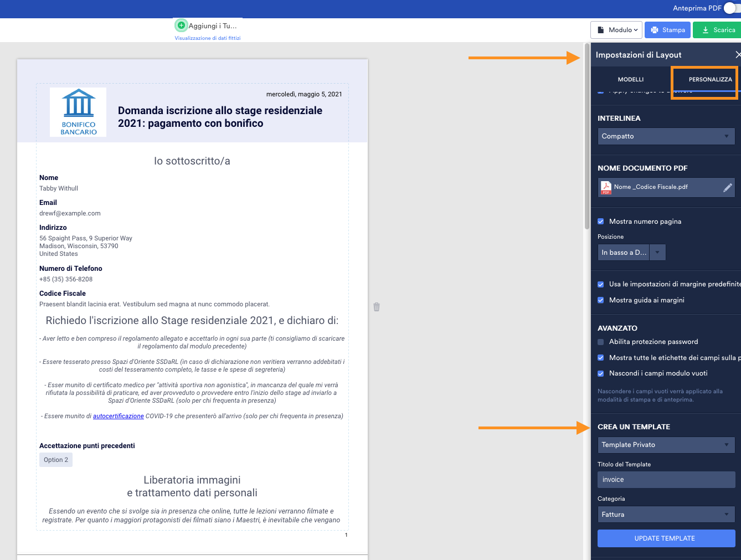The image size is (741, 560).
Task: Click the printer icon on the Stampa button
Action: tap(655, 29)
